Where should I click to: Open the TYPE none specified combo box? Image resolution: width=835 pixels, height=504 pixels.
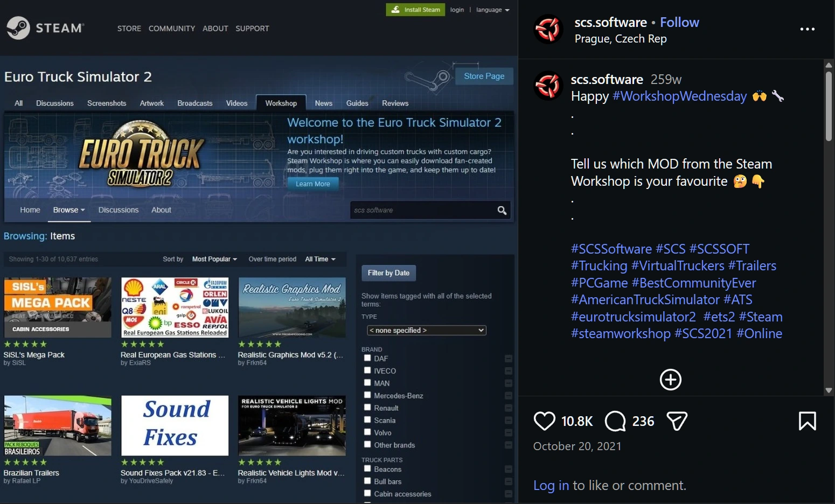tap(426, 330)
